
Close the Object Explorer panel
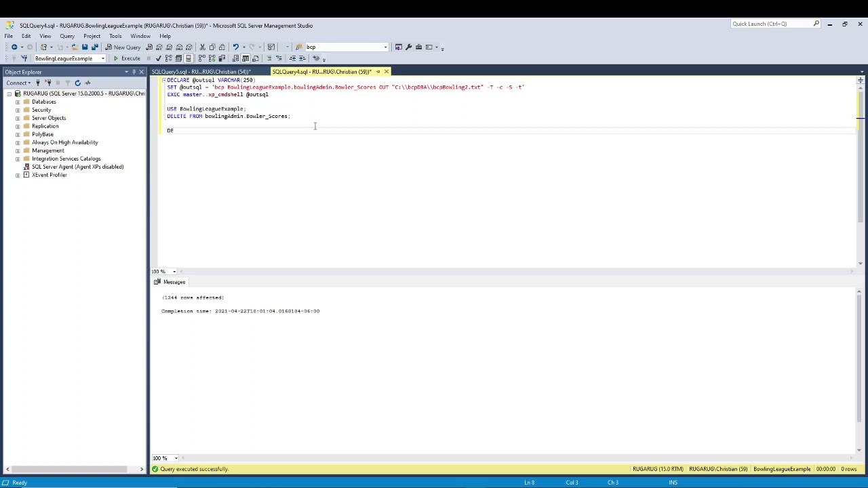click(141, 72)
